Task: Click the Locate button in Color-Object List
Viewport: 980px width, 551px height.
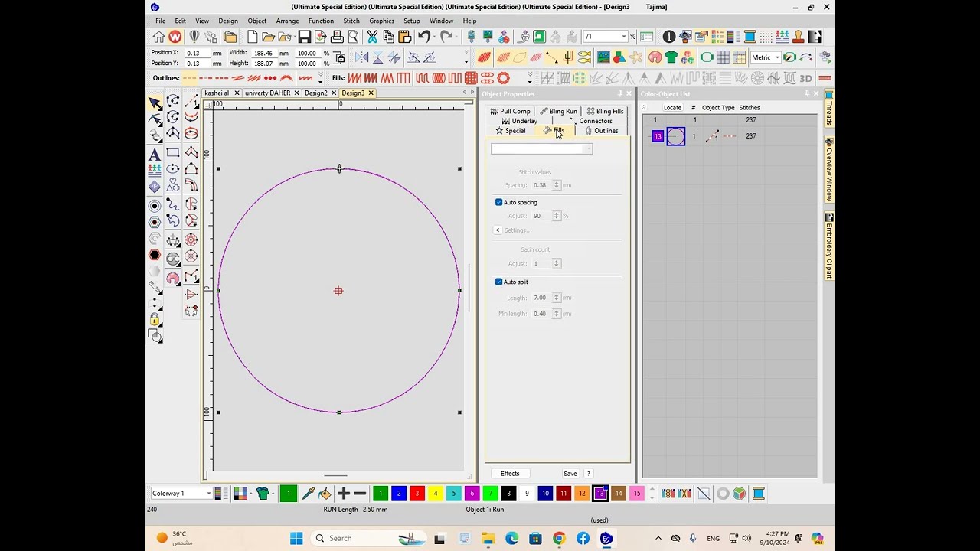Action: (672, 108)
